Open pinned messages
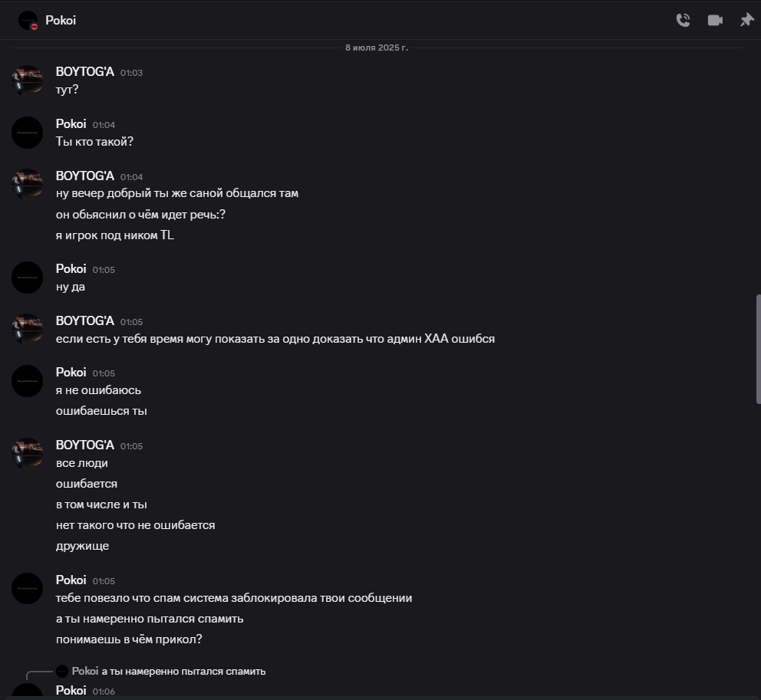The width and height of the screenshot is (761, 700). pyautogui.click(x=746, y=20)
